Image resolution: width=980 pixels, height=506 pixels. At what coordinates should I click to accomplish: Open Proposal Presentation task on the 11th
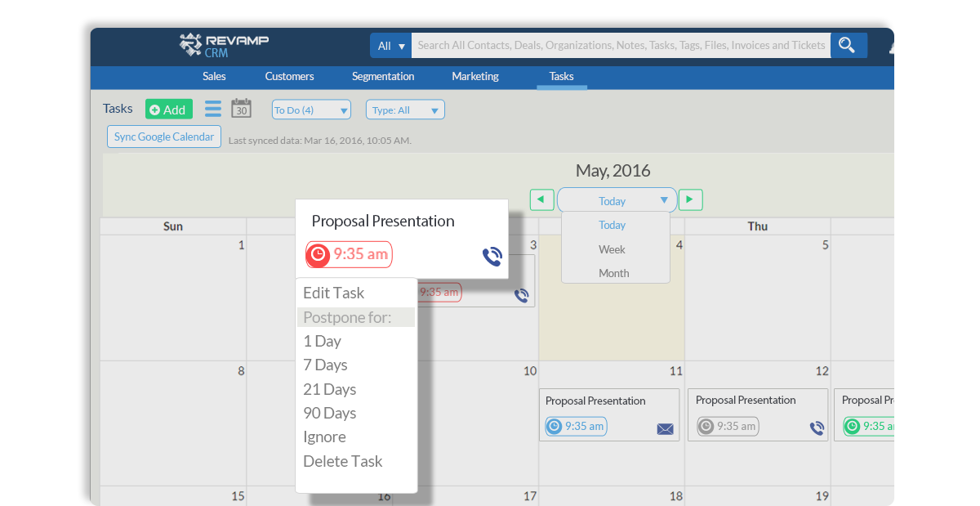(x=609, y=414)
